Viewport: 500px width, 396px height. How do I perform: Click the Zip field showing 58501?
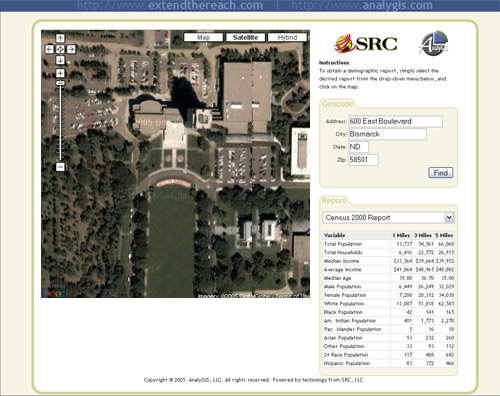point(363,160)
